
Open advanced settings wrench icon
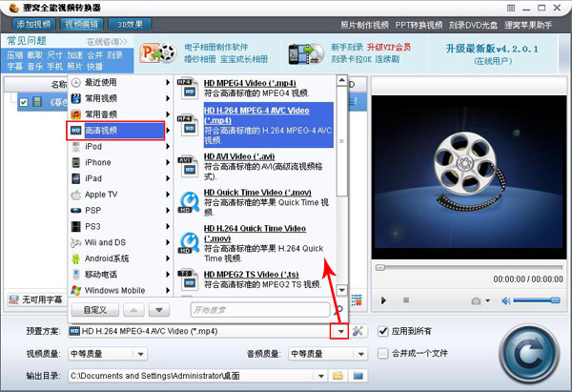(x=357, y=331)
